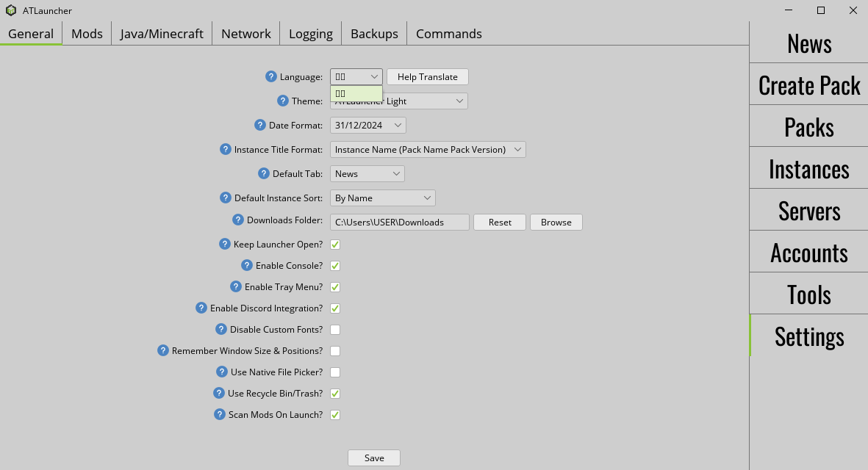This screenshot has width=868, height=470.
Task: Open the Date Format dropdown
Action: [367, 126]
